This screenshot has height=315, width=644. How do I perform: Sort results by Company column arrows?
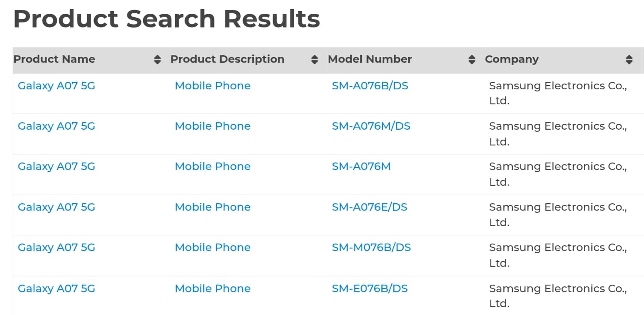629,59
